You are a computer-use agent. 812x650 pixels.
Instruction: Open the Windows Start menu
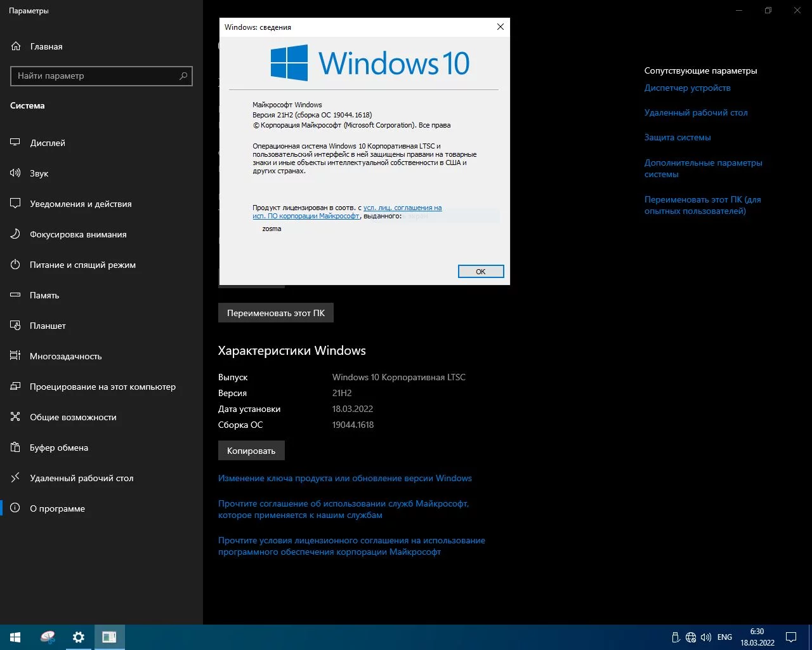point(15,637)
